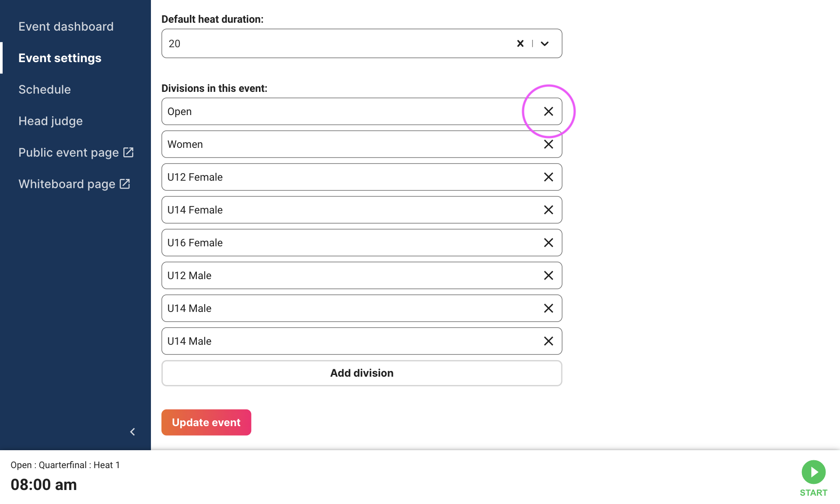The image size is (840, 504).
Task: Remove the U16 Female division
Action: pyautogui.click(x=548, y=243)
